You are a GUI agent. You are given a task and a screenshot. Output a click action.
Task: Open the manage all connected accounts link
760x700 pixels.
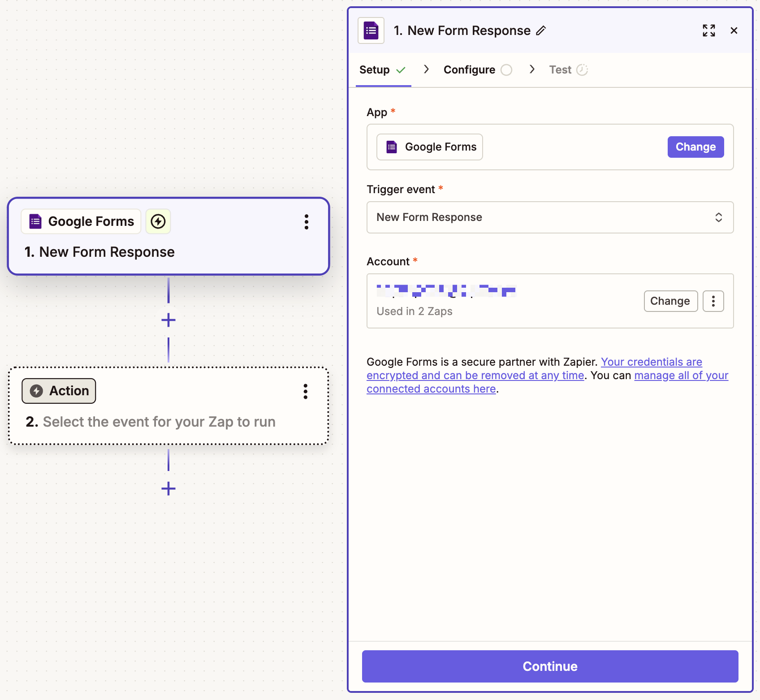(x=681, y=375)
